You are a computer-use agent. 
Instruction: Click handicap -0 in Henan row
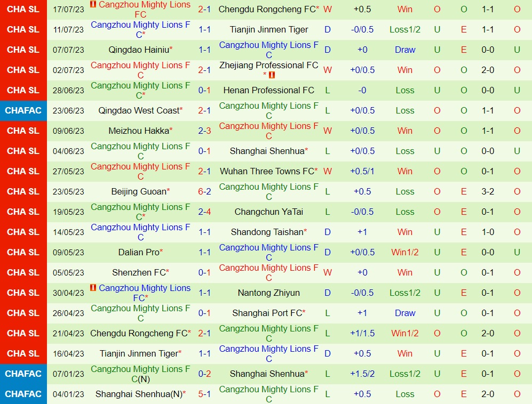362,90
